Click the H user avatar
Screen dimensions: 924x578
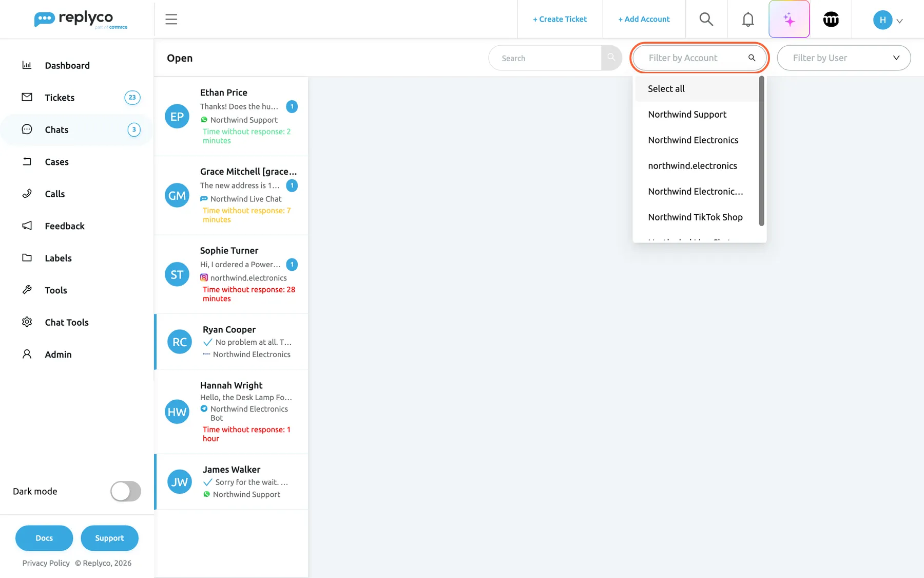coord(882,20)
